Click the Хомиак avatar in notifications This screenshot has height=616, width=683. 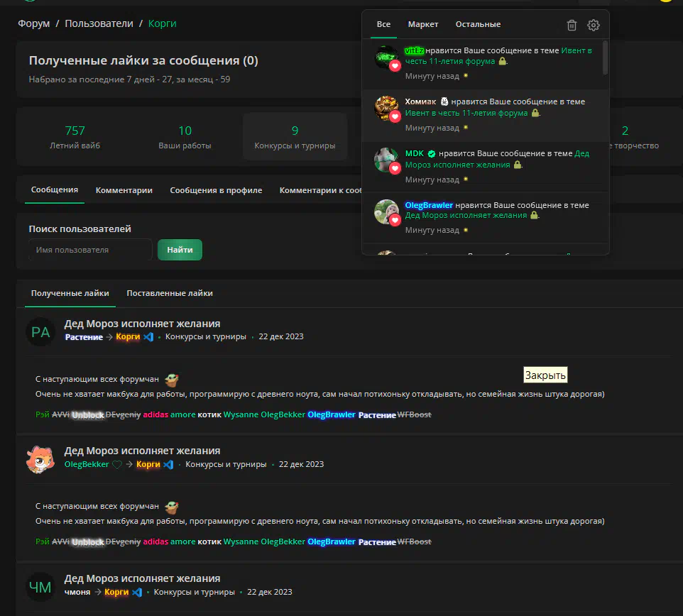[x=386, y=109]
